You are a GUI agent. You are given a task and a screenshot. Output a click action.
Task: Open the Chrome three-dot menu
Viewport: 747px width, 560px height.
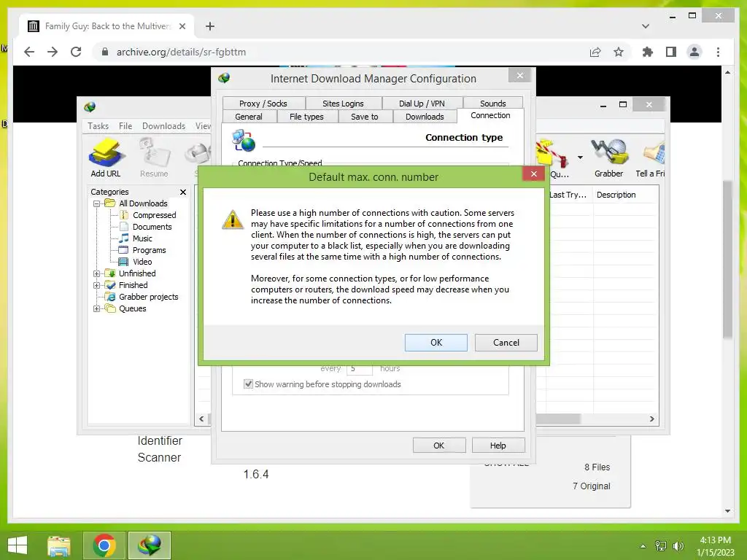click(x=718, y=52)
